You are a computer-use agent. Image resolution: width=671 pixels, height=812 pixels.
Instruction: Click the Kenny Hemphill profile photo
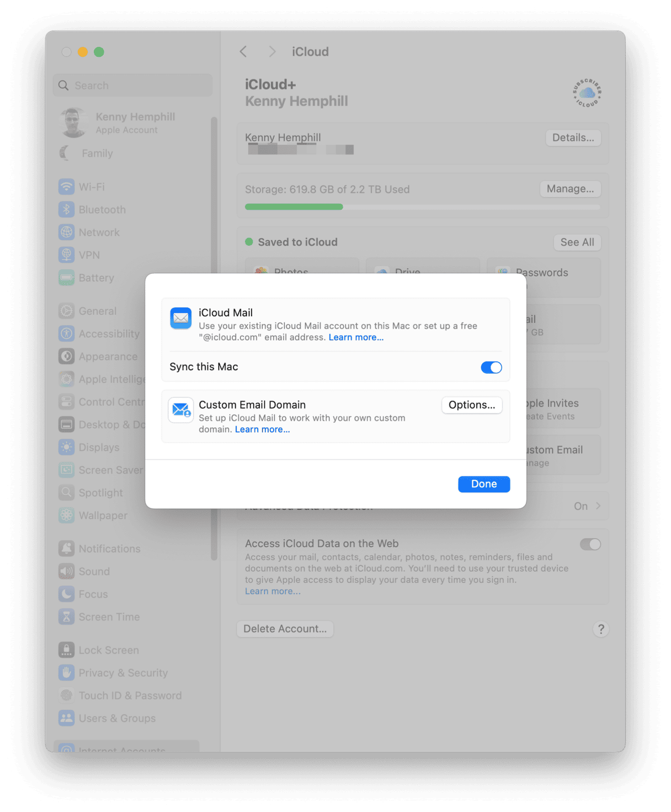tap(73, 123)
